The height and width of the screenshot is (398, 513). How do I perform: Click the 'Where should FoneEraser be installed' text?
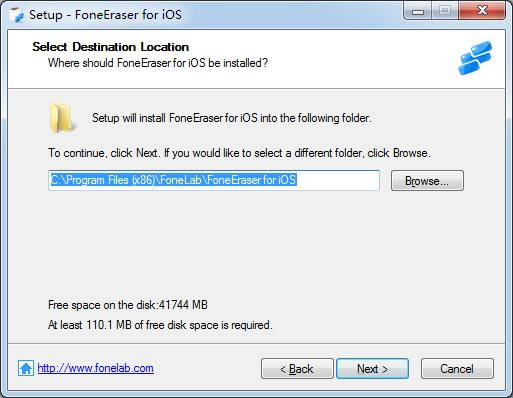pyautogui.click(x=158, y=63)
